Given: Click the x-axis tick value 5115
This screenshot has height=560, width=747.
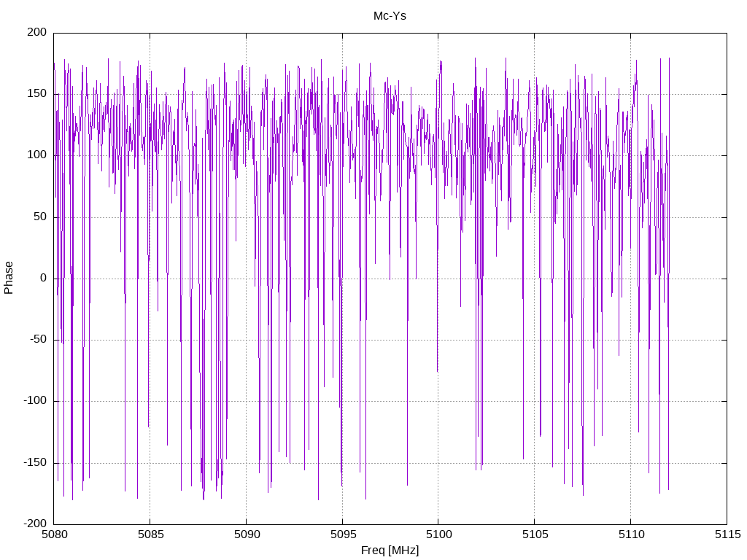Looking at the screenshot, I should 727,534.
